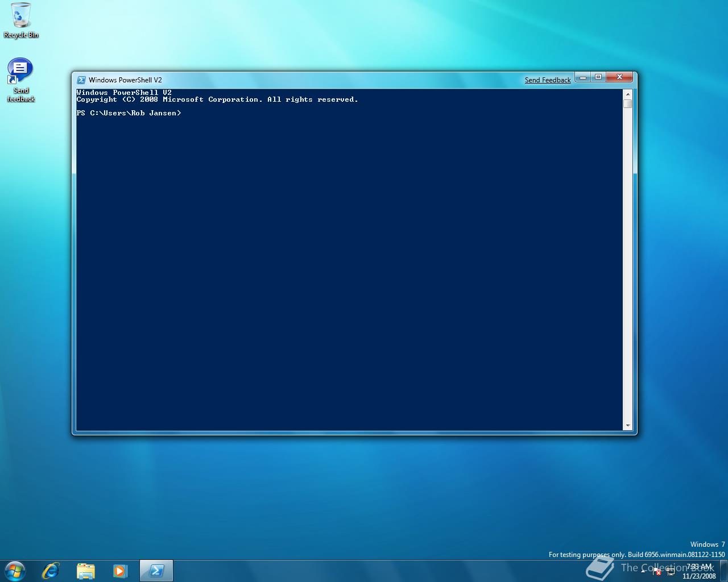Launch Internet Explorer from the taskbar
728x582 pixels.
point(51,571)
